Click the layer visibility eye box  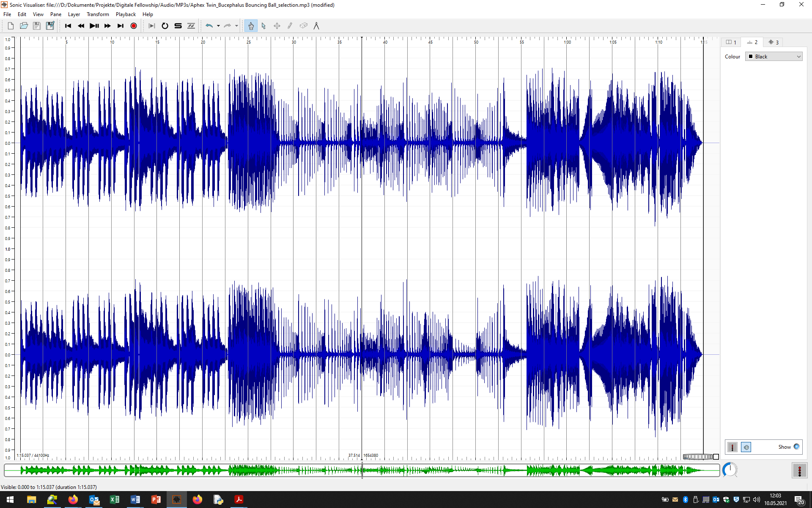pyautogui.click(x=746, y=447)
